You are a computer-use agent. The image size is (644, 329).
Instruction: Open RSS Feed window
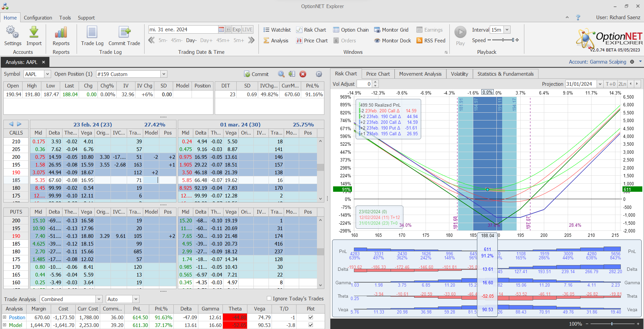431,41
